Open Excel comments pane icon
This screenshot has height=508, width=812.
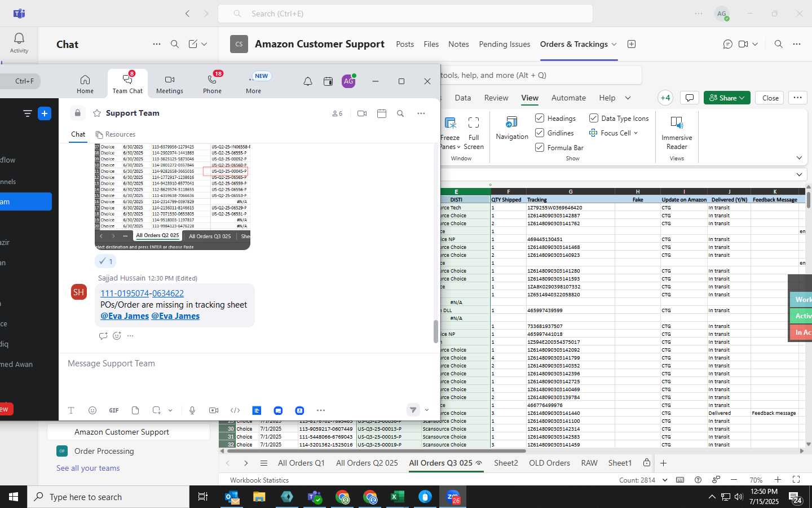click(x=689, y=98)
